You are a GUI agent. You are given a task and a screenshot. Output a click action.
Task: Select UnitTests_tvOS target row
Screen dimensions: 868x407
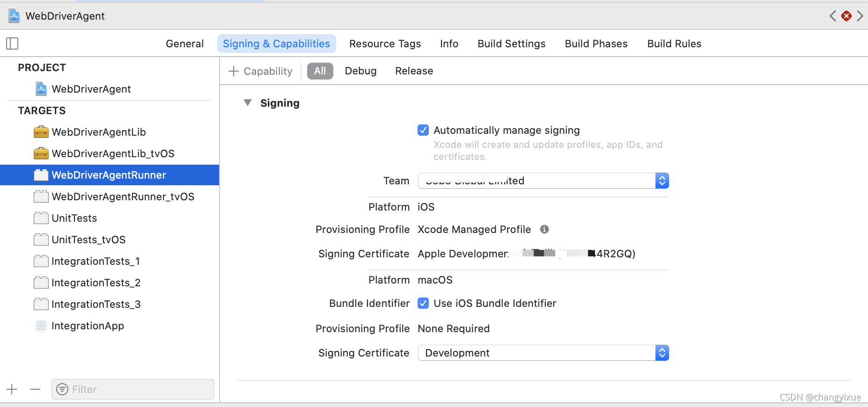click(110, 240)
